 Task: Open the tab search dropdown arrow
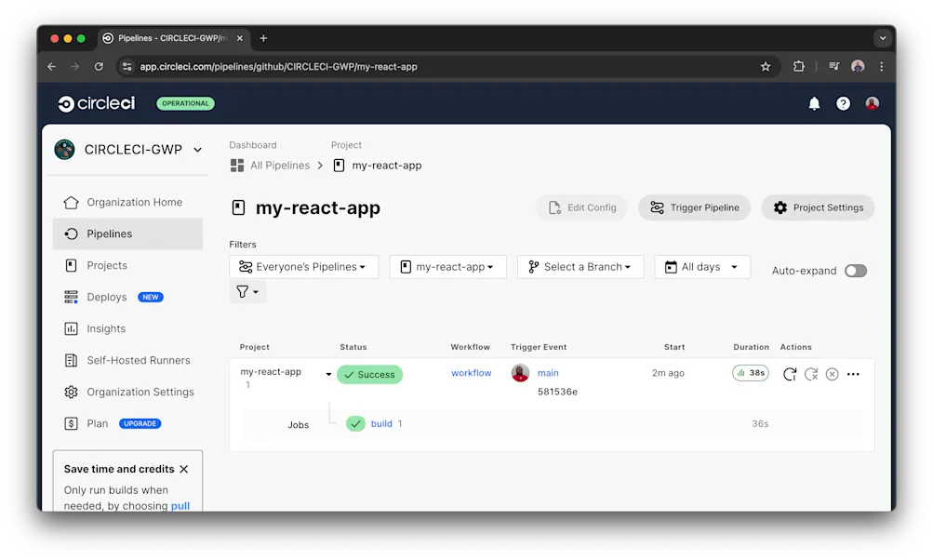tap(883, 38)
